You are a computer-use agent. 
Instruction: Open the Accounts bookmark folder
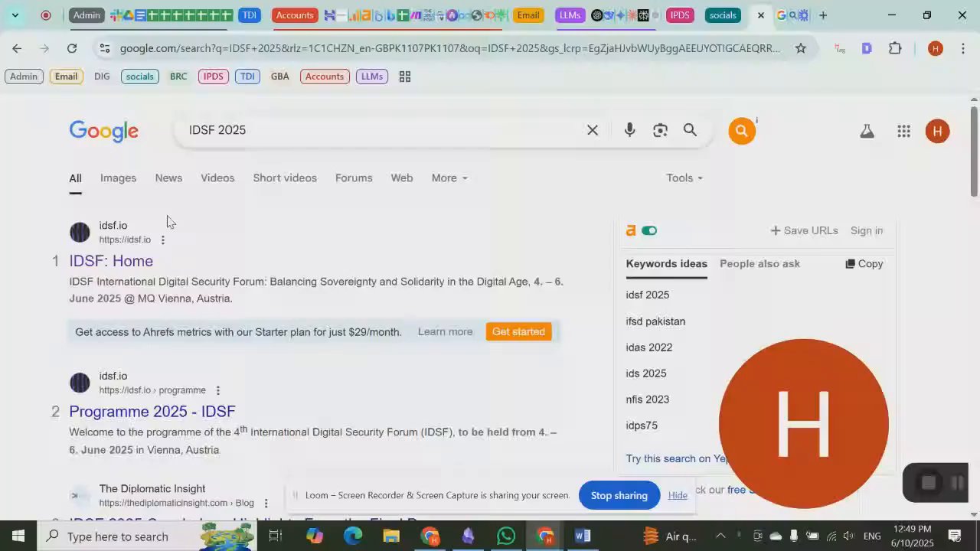tap(325, 77)
